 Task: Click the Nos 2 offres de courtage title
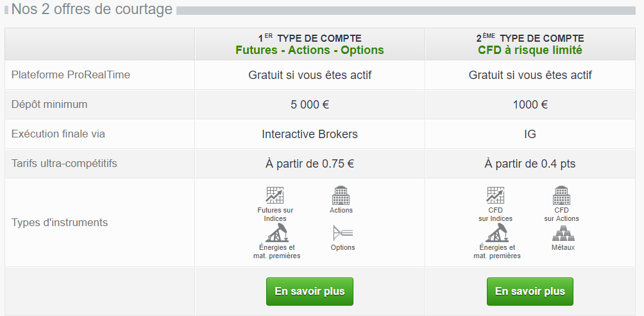point(92,10)
